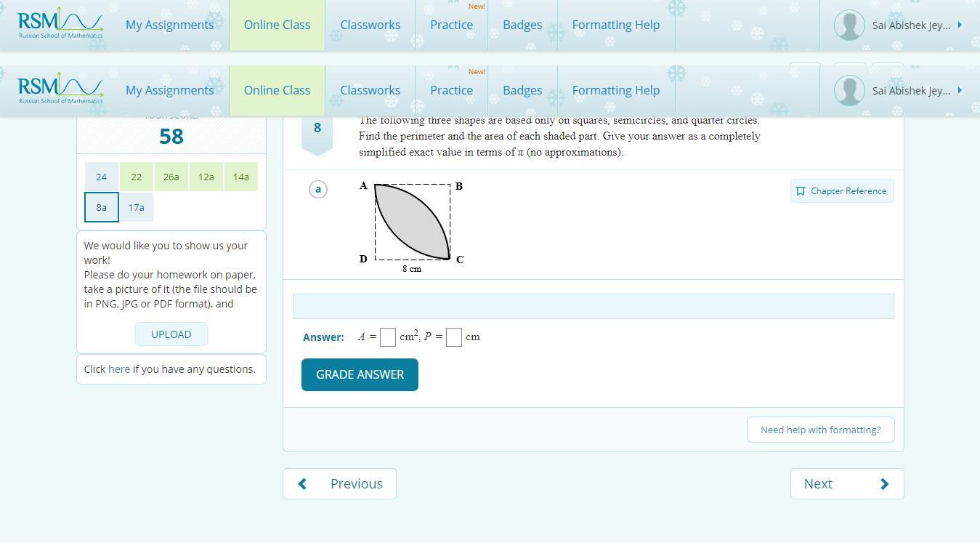Viewport: 980px width, 543px height.
Task: Go to the Next problem
Action: 847,484
